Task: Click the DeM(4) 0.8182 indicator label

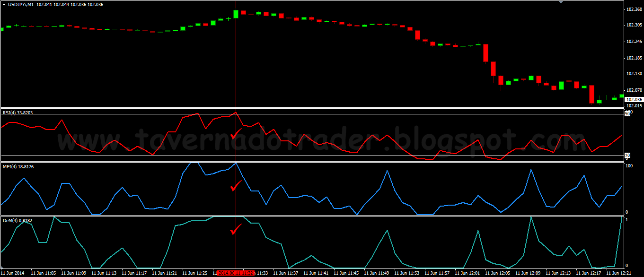Action: (18, 221)
